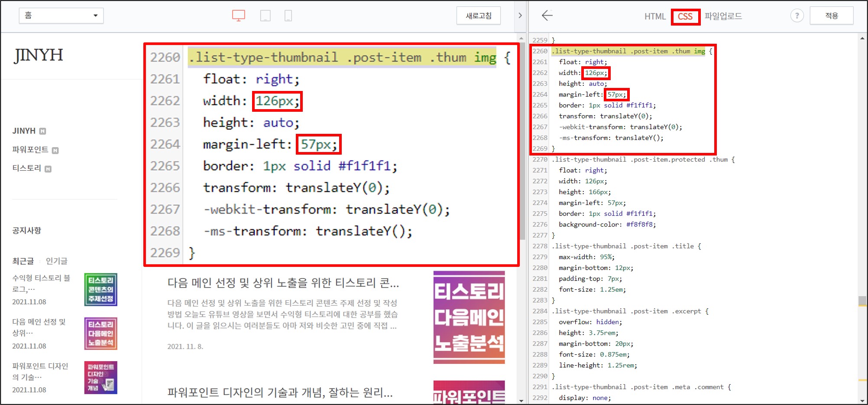Select the 최근글 recent posts tab
Viewport: 868px width, 405px height.
coord(23,261)
